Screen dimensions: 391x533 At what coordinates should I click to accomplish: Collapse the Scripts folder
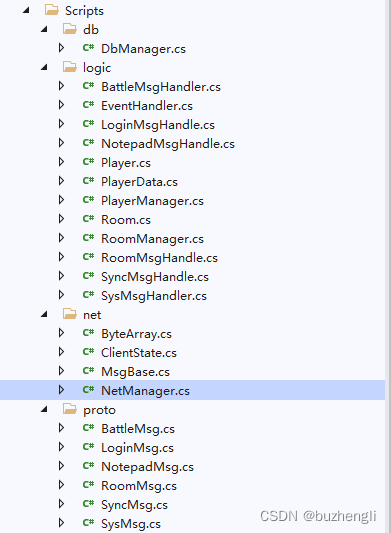pyautogui.click(x=26, y=10)
